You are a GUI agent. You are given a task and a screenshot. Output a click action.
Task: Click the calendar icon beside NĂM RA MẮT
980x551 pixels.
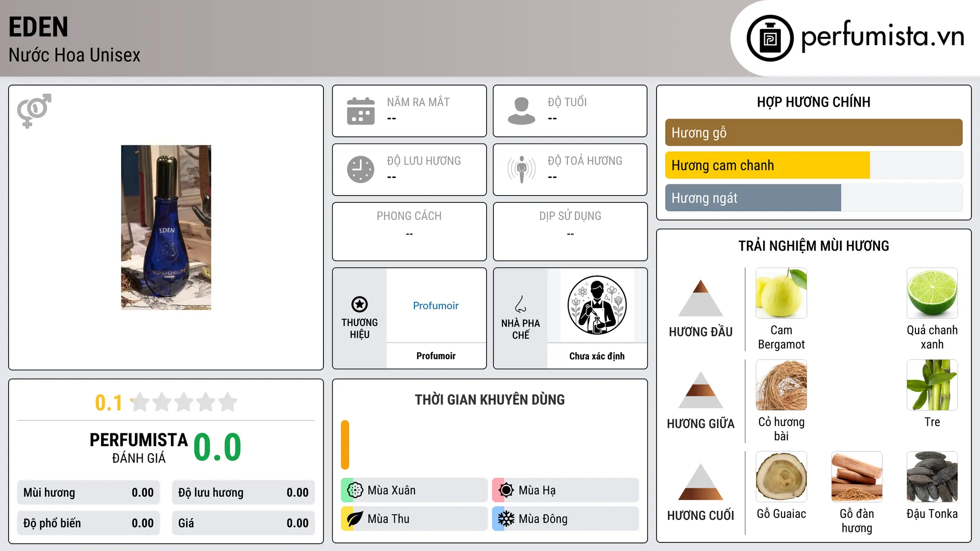pyautogui.click(x=361, y=111)
